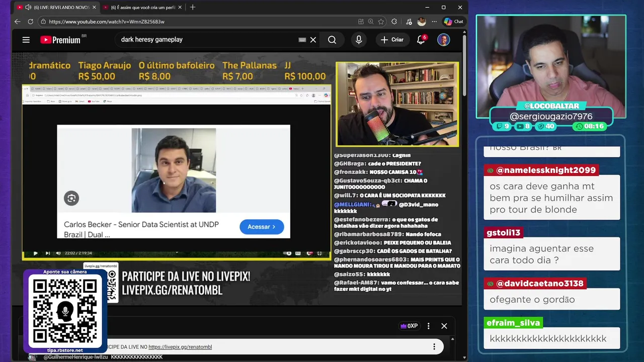
Task: Click the zoom magnifier icon in address bar
Action: pos(371,22)
